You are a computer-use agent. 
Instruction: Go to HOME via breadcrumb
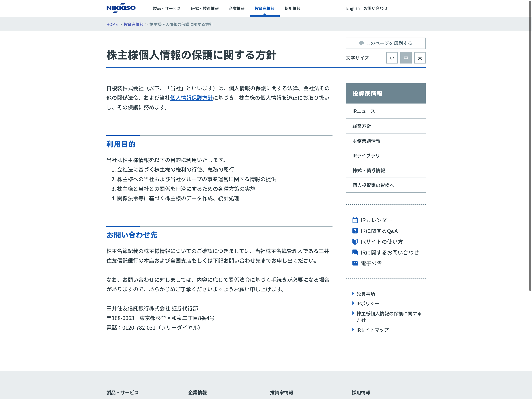(x=112, y=24)
